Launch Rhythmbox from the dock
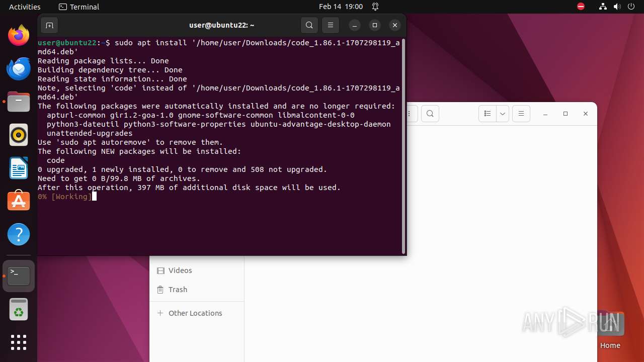Image resolution: width=644 pixels, height=362 pixels. [19, 135]
